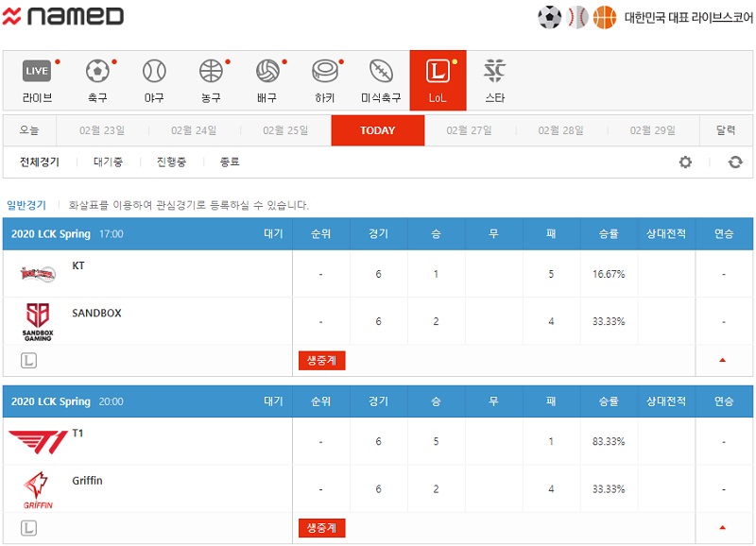Collapse the KT vs SANDBOX match arrow
Image resolution: width=756 pixels, height=546 pixels.
click(x=722, y=360)
